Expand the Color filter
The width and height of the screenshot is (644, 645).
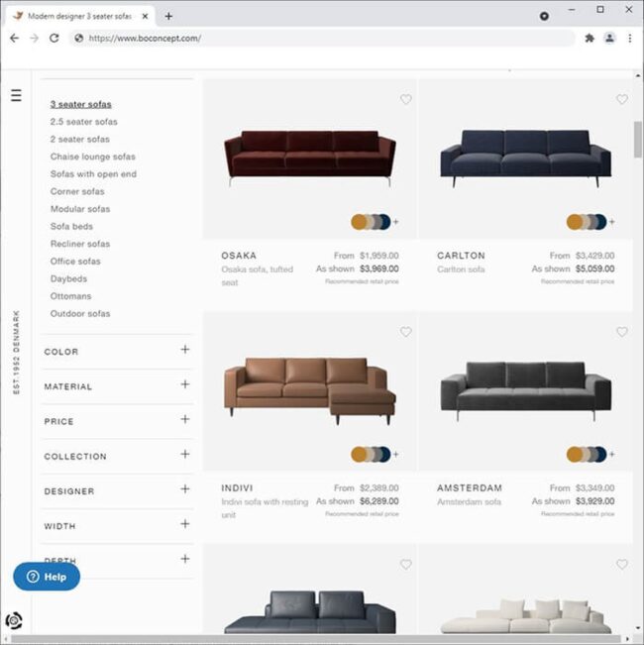click(x=184, y=350)
